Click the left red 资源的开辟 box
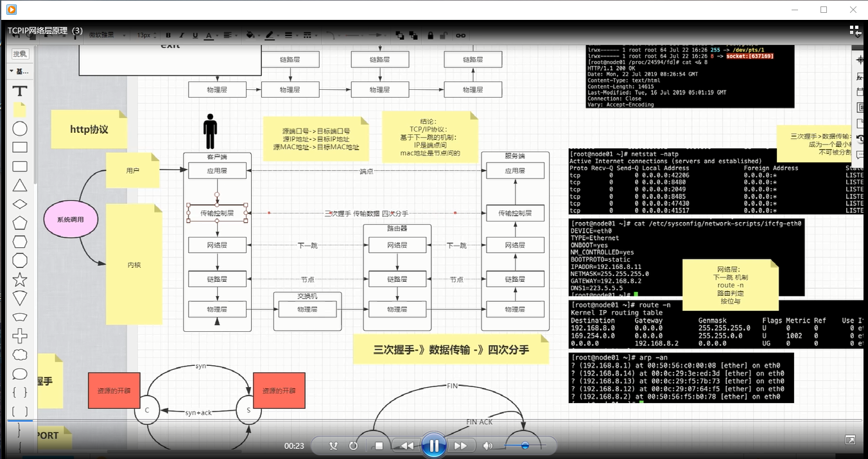This screenshot has height=459, width=868. click(114, 390)
